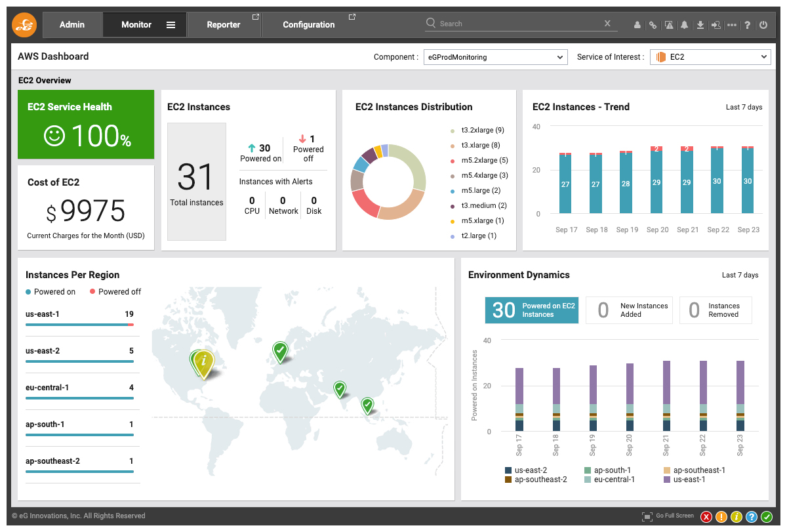The height and width of the screenshot is (532, 787).
Task: Click the eu-central-1 region progress bar
Action: click(79, 398)
